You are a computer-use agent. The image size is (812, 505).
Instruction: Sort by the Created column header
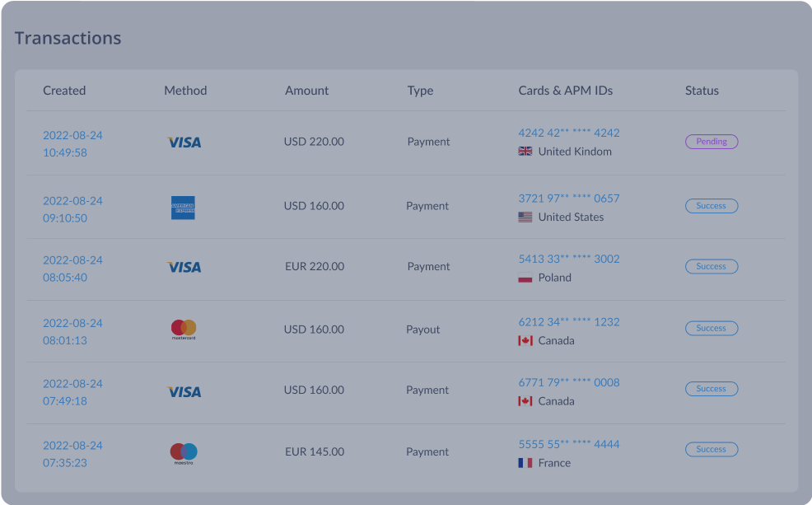click(x=64, y=91)
